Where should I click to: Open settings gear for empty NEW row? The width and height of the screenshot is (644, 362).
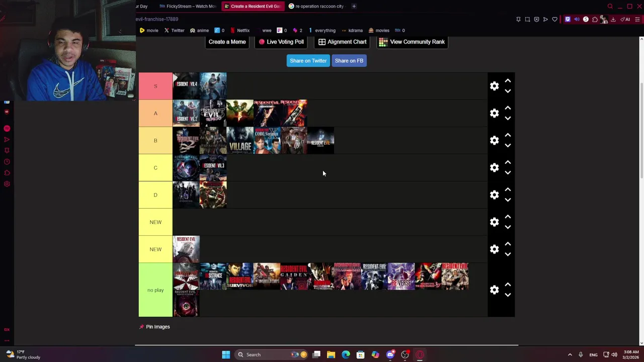click(x=494, y=222)
